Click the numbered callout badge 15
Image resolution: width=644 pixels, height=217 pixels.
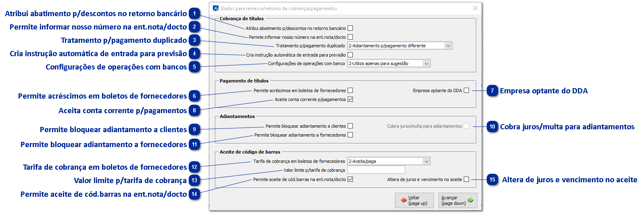click(x=492, y=180)
